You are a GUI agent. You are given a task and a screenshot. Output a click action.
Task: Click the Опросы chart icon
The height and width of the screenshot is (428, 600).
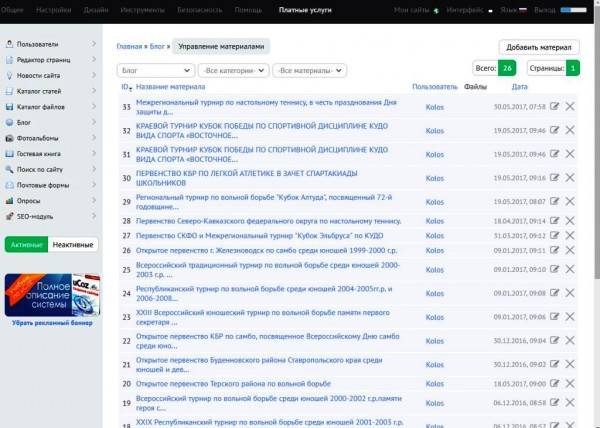[10, 201]
